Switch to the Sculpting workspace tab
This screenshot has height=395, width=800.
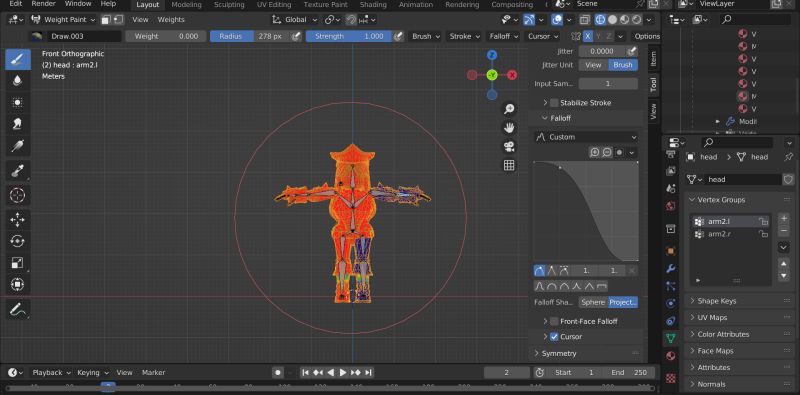pos(229,5)
